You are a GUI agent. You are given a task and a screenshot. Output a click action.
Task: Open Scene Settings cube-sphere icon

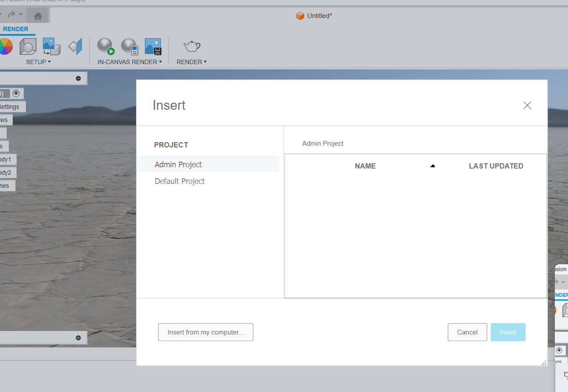[x=28, y=47]
